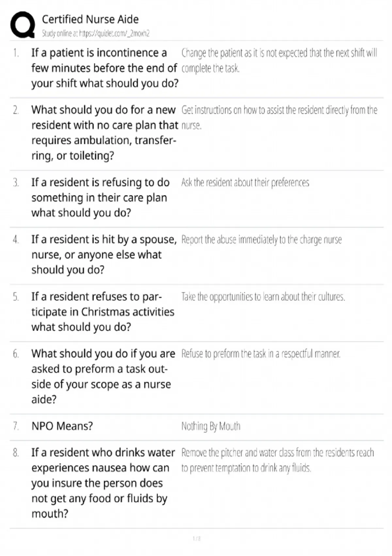Click the Quizlet Q logo
The image size is (392, 556).
coord(23,25)
